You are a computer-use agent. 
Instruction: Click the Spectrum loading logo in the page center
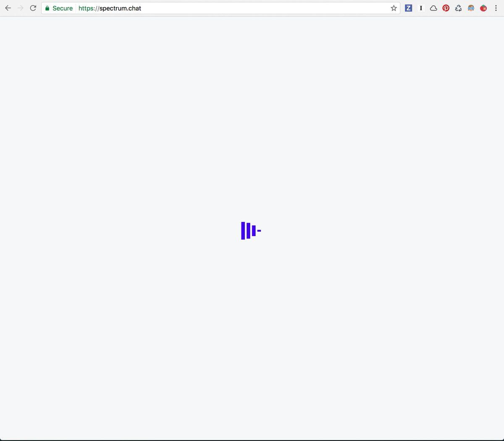coord(251,231)
